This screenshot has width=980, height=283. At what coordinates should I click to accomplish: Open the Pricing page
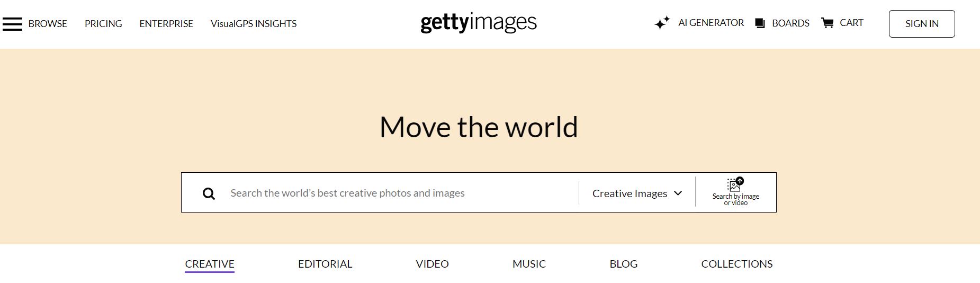(103, 24)
